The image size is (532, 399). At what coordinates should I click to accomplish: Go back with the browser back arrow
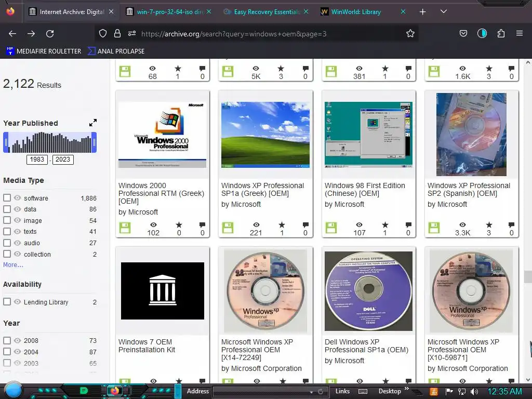(12, 34)
